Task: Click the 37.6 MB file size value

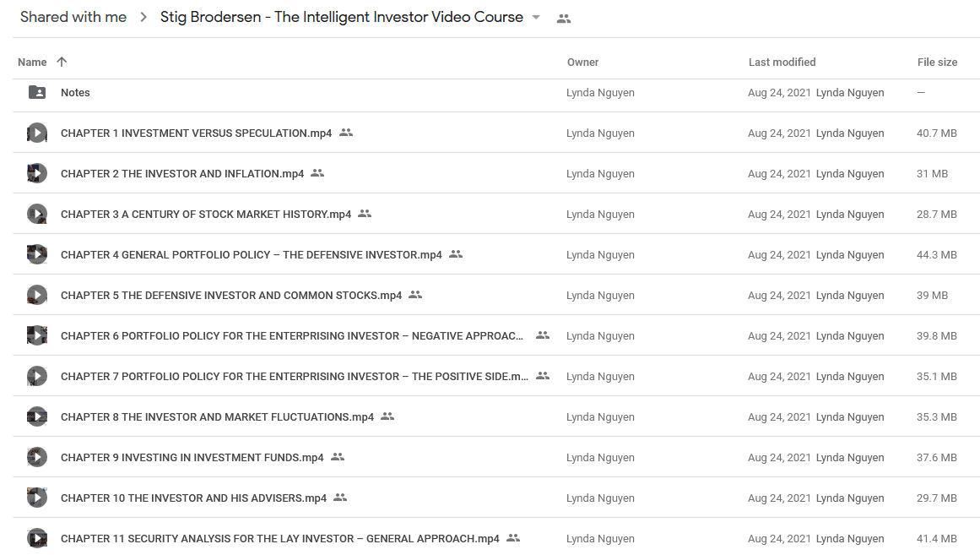Action: [x=937, y=458]
